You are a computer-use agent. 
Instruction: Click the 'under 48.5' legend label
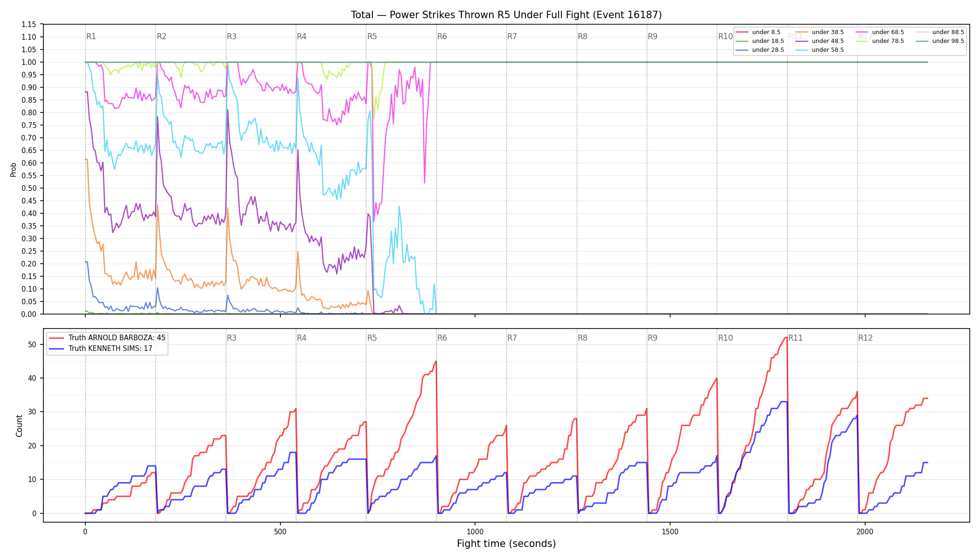pos(828,41)
